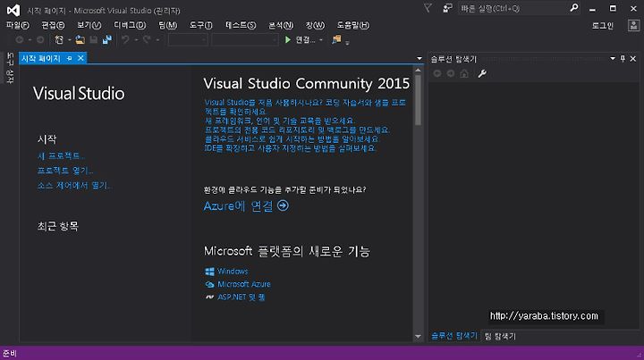The width and height of the screenshot is (644, 360).
Task: Open the ASP.NET 및 웹 link
Action: point(241,297)
